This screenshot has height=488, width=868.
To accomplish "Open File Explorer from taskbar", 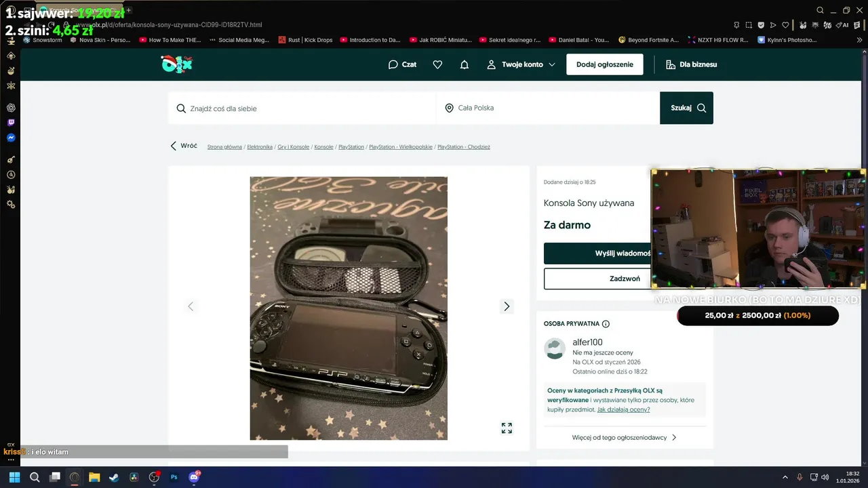I will coord(94,477).
